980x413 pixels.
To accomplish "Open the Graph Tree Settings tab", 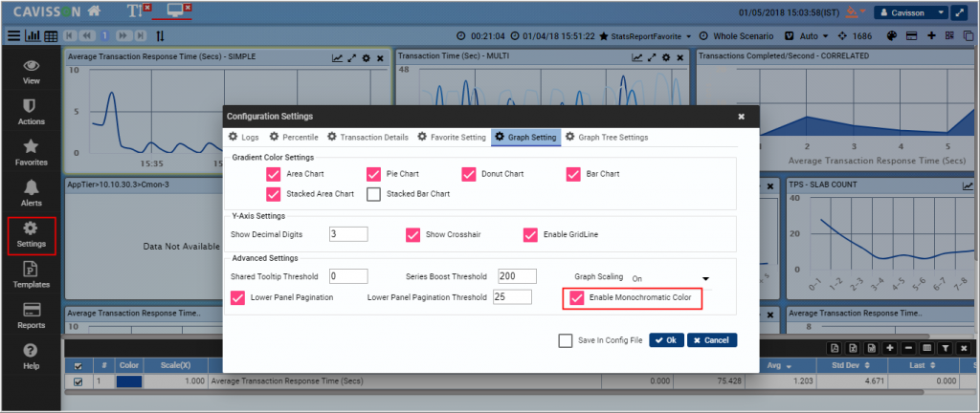I will coord(606,138).
